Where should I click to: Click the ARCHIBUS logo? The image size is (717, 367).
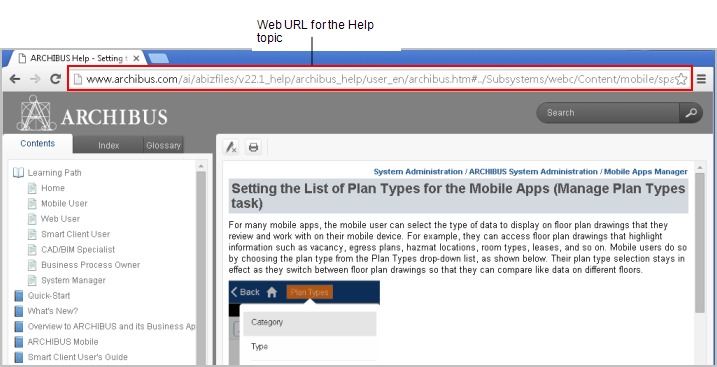point(92,113)
